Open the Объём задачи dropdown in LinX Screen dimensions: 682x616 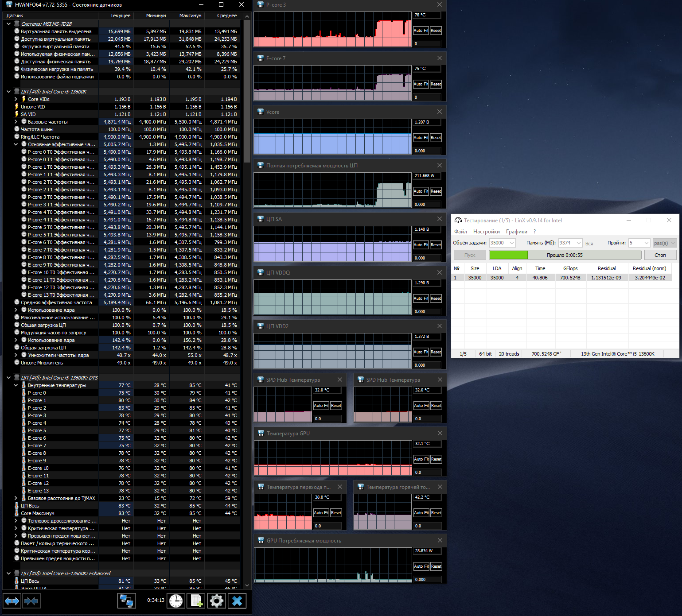coord(512,243)
